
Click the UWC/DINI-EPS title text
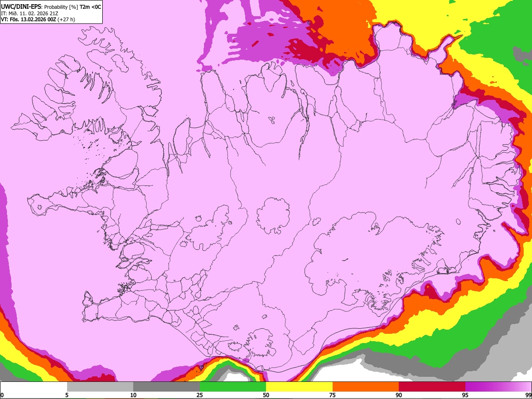(x=21, y=7)
